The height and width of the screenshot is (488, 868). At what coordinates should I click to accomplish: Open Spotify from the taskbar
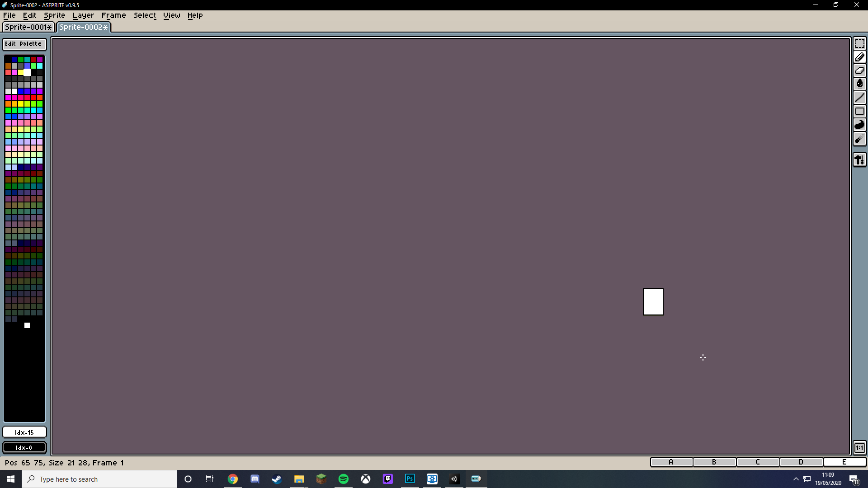(343, 479)
